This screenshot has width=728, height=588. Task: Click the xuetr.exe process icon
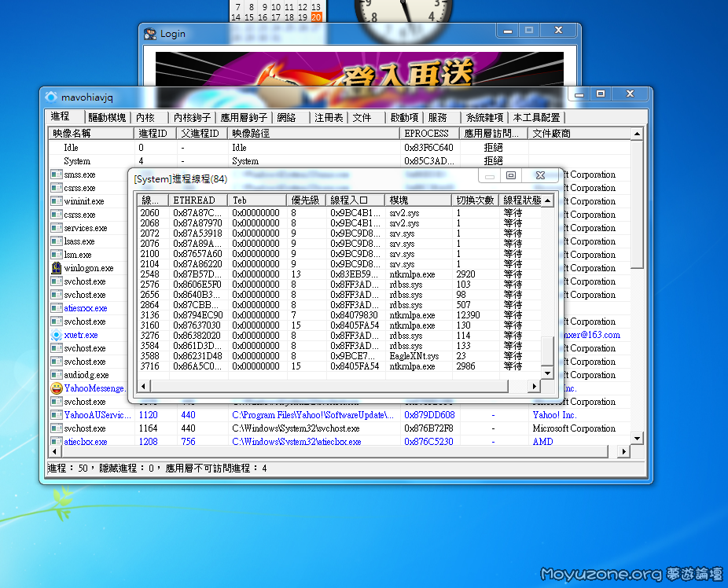(57, 335)
